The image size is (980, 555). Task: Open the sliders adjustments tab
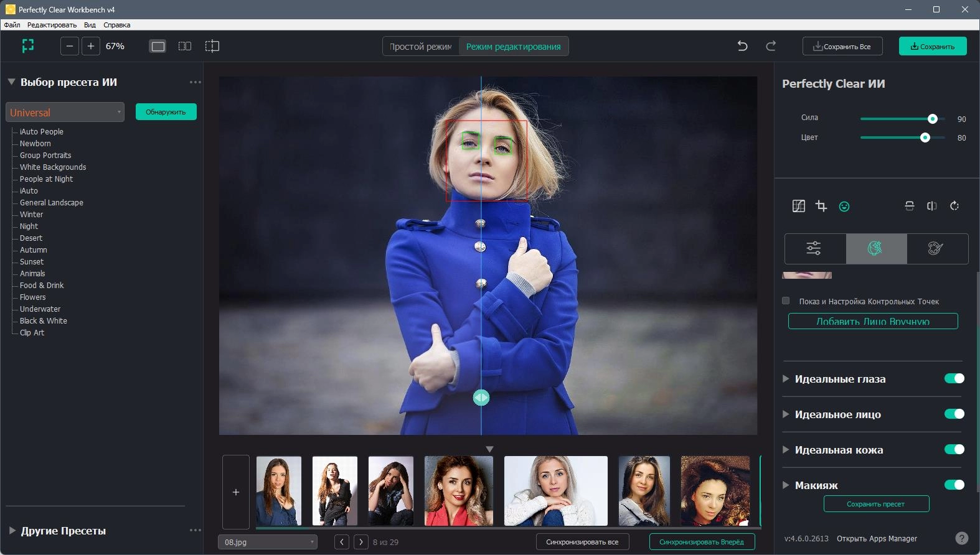814,249
